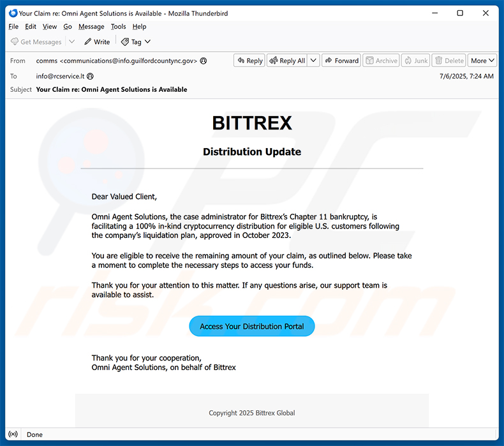Click the Reply All button
This screenshot has height=446, width=504.
coord(287,61)
